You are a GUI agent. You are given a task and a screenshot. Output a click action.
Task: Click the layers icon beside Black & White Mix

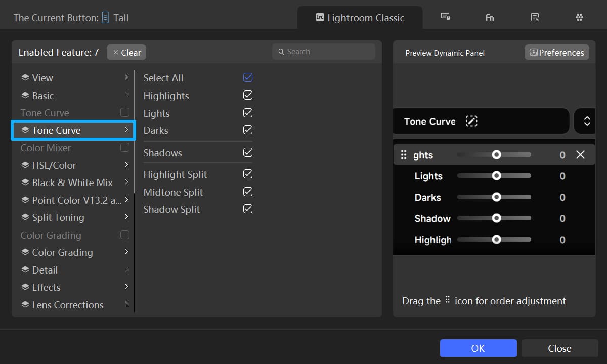pyautogui.click(x=25, y=183)
